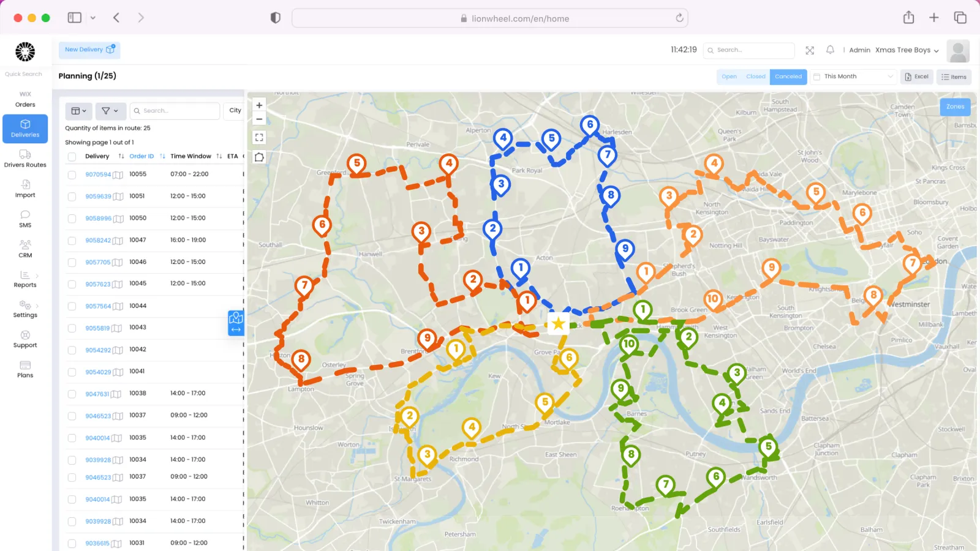Open the Deliveries section in the sidebar

pos(24,129)
